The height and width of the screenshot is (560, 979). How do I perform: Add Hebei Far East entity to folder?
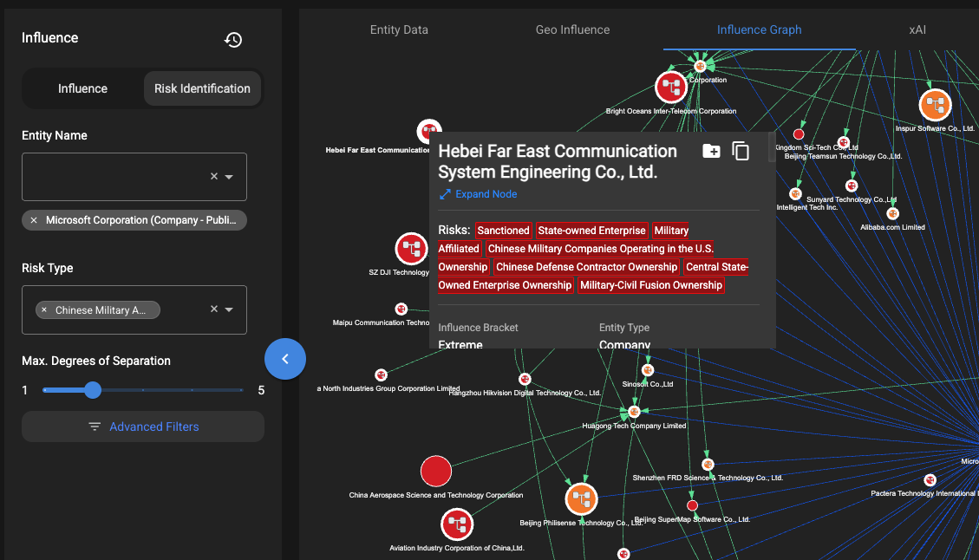711,151
